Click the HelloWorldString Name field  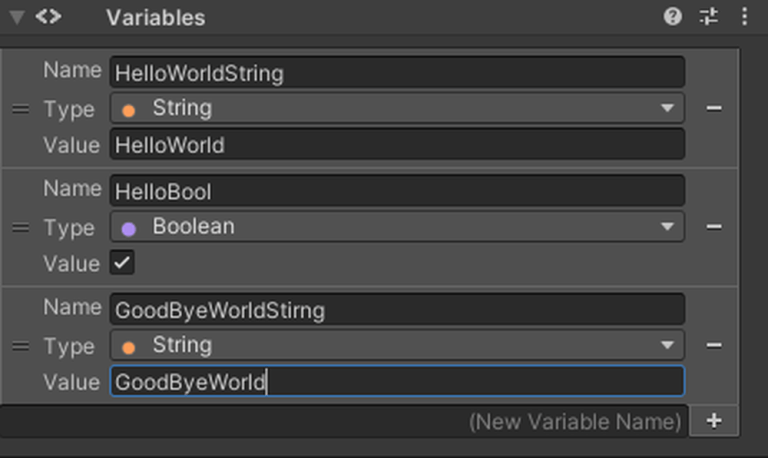397,72
